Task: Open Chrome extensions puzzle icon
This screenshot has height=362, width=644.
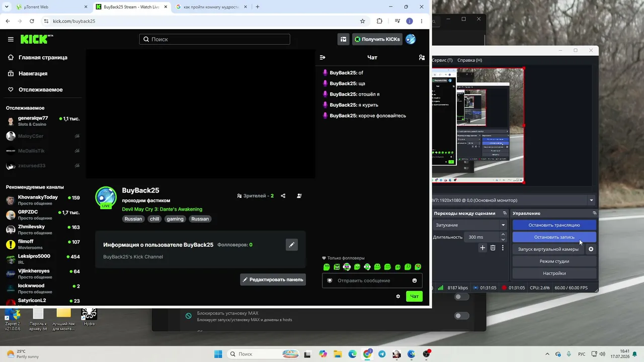Action: [x=379, y=21]
